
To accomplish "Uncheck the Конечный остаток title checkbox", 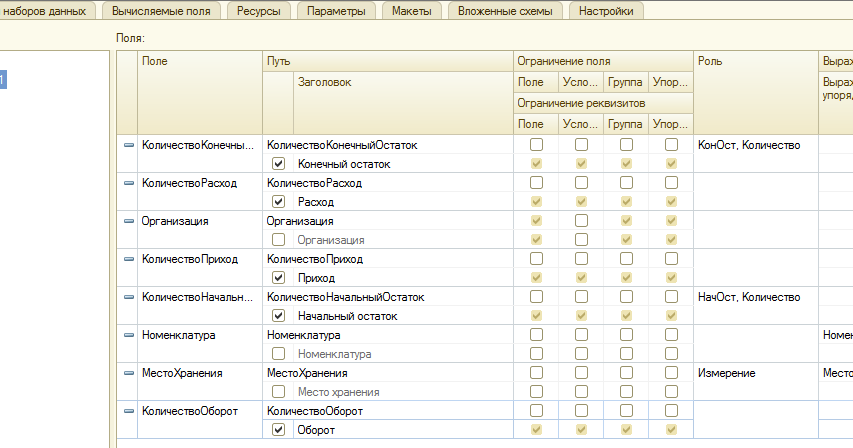I will [279, 164].
